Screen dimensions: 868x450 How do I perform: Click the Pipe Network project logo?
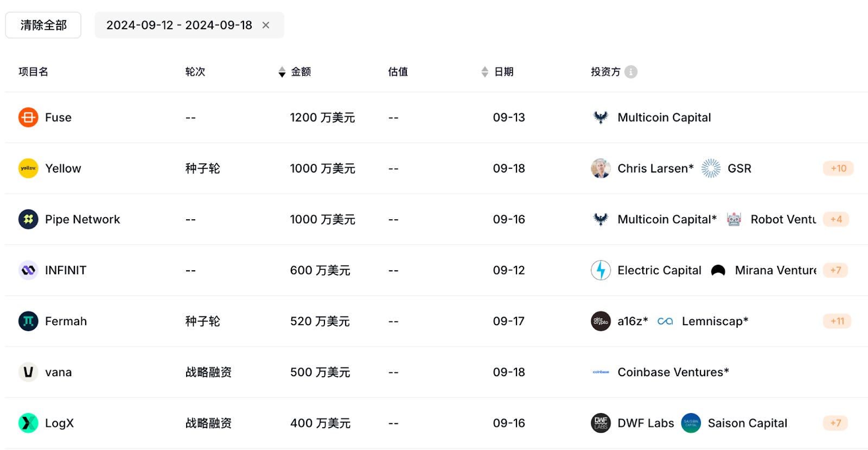point(28,219)
